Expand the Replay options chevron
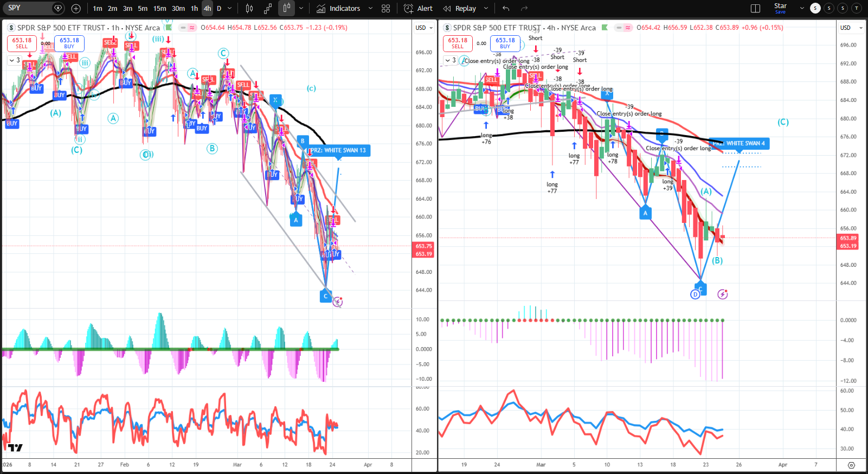 pos(486,8)
